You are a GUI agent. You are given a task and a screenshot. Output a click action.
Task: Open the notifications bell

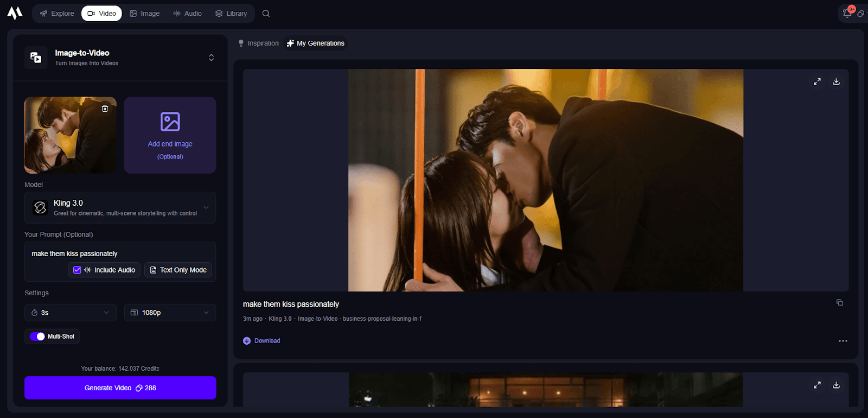(847, 13)
